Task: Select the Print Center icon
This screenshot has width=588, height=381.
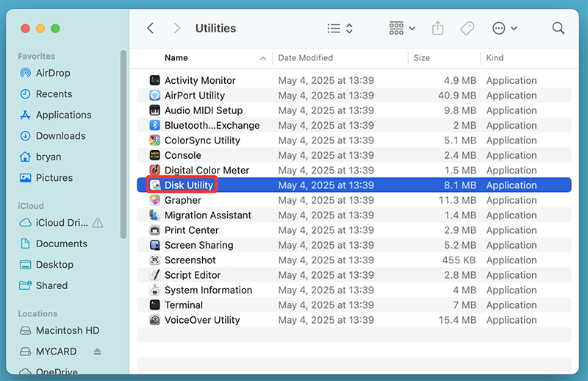Action: [155, 230]
